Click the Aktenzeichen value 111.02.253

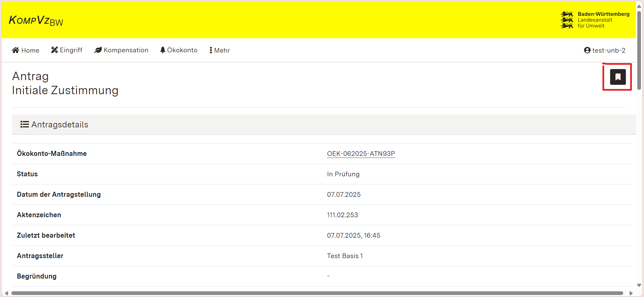tap(342, 215)
